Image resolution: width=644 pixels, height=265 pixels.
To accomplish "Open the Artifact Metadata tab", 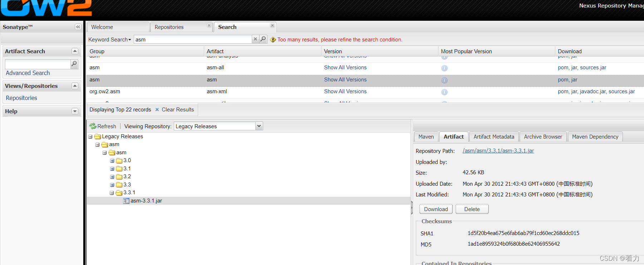I will tap(494, 137).
